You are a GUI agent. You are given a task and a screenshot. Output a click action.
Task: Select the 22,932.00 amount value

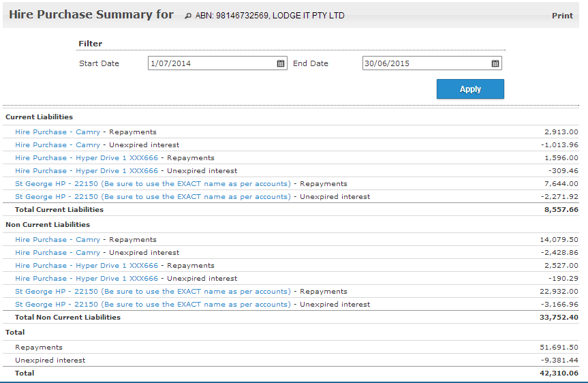click(559, 292)
